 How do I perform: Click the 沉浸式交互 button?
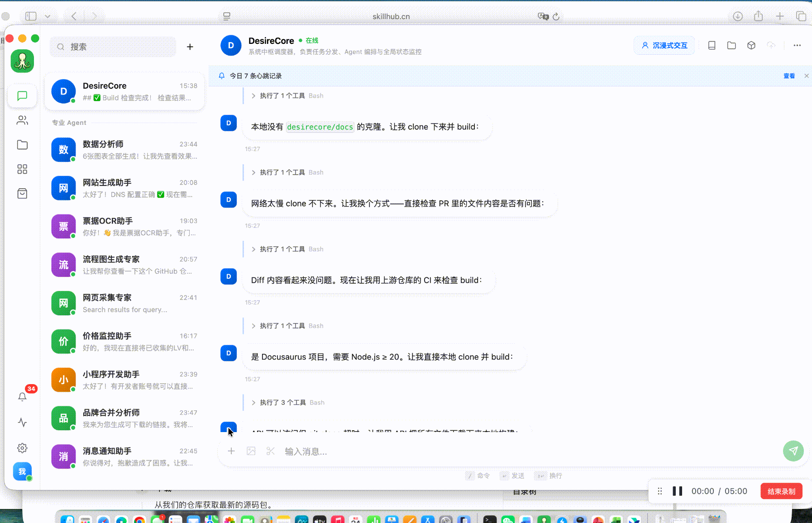click(x=664, y=45)
